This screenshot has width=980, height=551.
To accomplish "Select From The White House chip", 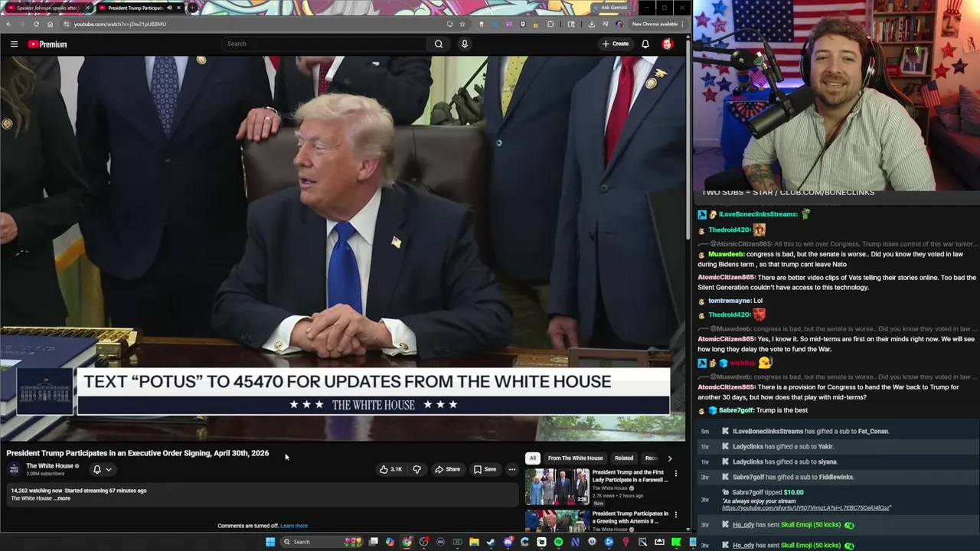I will [x=576, y=458].
